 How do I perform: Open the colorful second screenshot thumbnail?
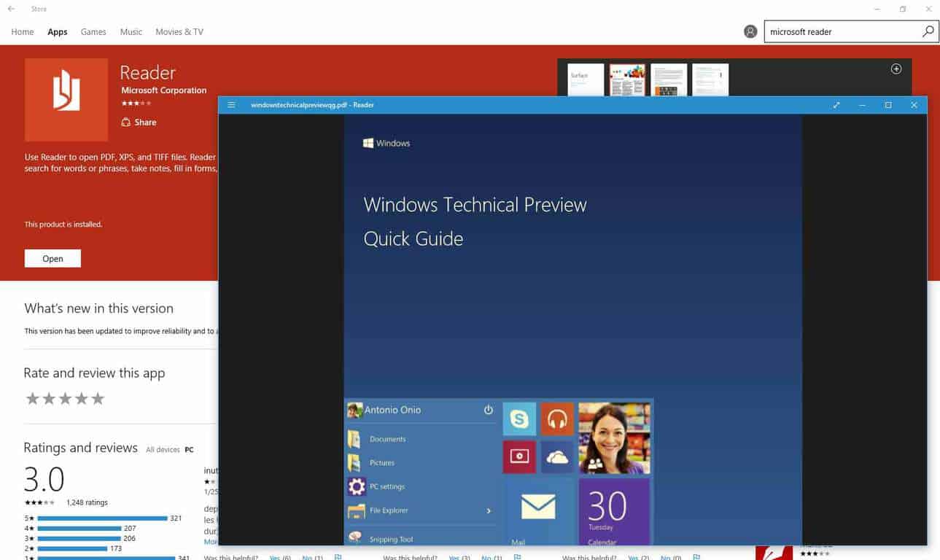pyautogui.click(x=627, y=79)
